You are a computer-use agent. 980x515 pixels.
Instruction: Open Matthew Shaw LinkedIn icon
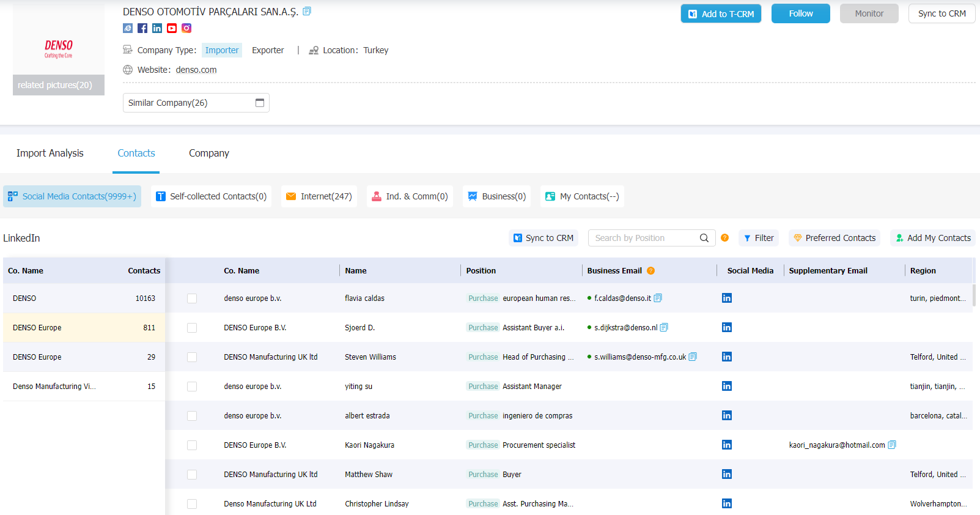[x=727, y=474]
